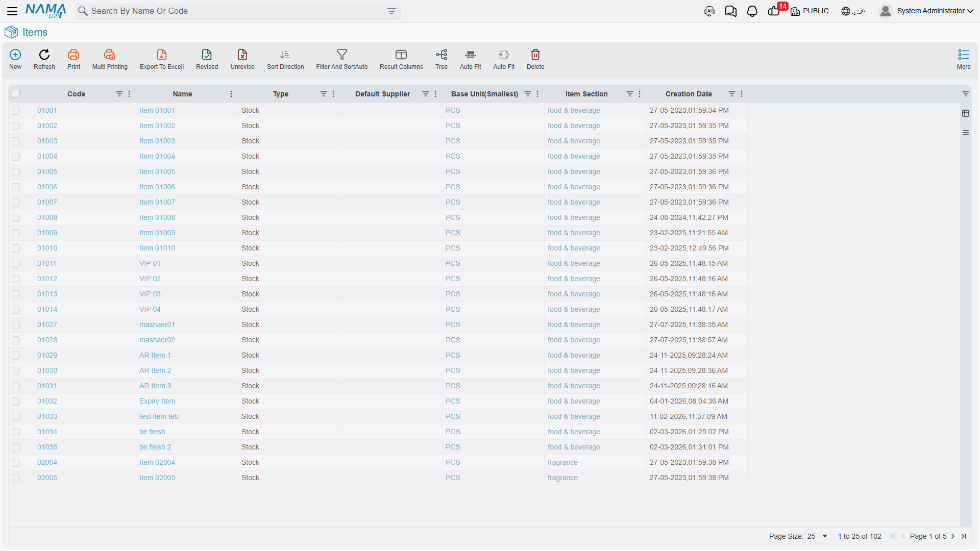Open Sort Direction option

point(285,59)
